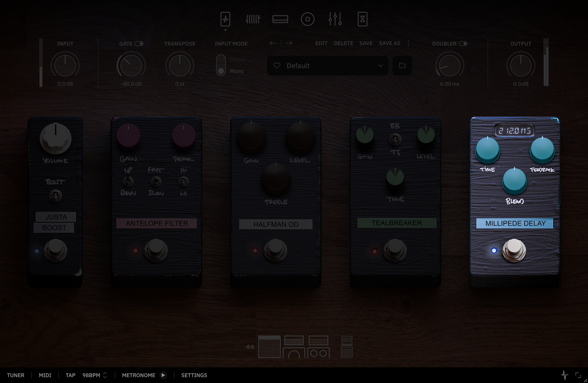The width and height of the screenshot is (588, 383).
Task: Open the cabinet section icon
Action: point(307,19)
